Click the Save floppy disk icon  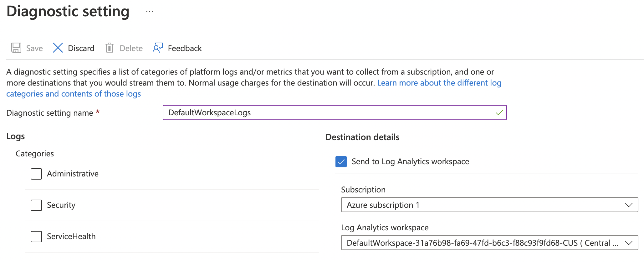click(16, 48)
